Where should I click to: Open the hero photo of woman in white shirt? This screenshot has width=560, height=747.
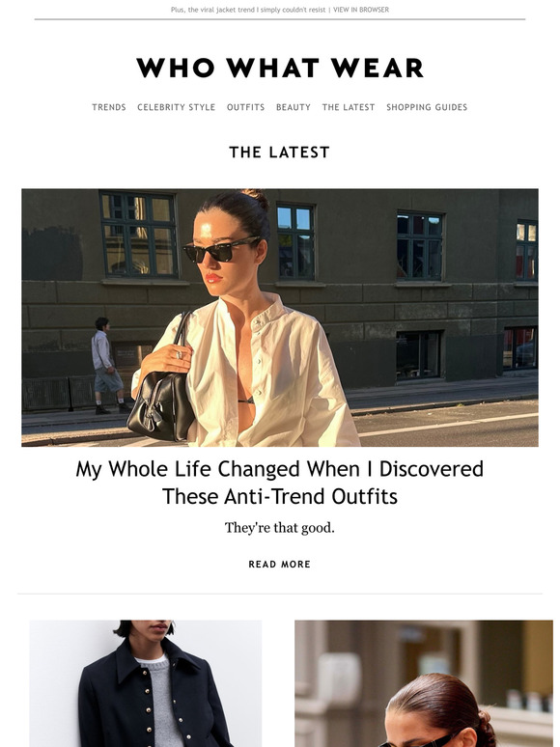click(280, 318)
